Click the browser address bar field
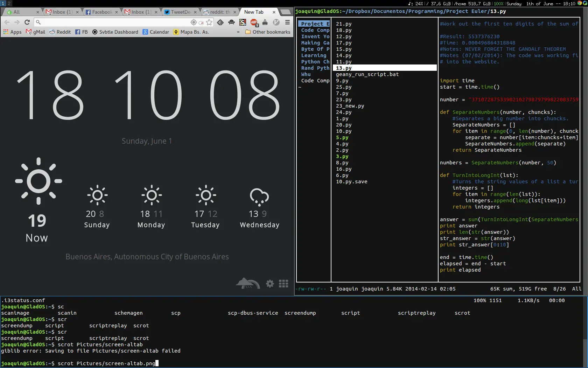The image size is (588, 368). 114,22
